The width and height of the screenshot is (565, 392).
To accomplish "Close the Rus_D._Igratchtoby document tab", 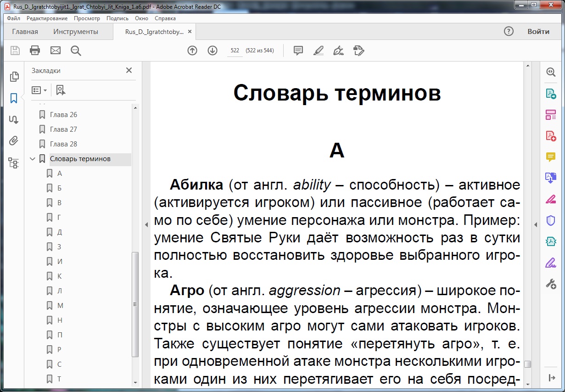I will coord(190,32).
